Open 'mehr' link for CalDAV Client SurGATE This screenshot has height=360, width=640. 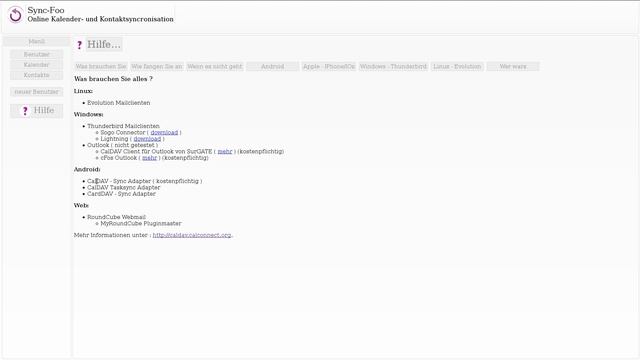[x=225, y=151]
